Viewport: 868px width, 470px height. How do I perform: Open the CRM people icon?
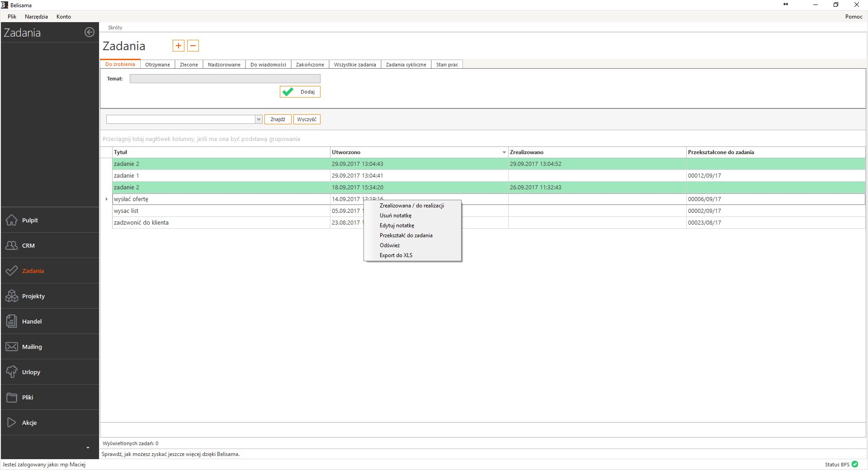click(12, 245)
